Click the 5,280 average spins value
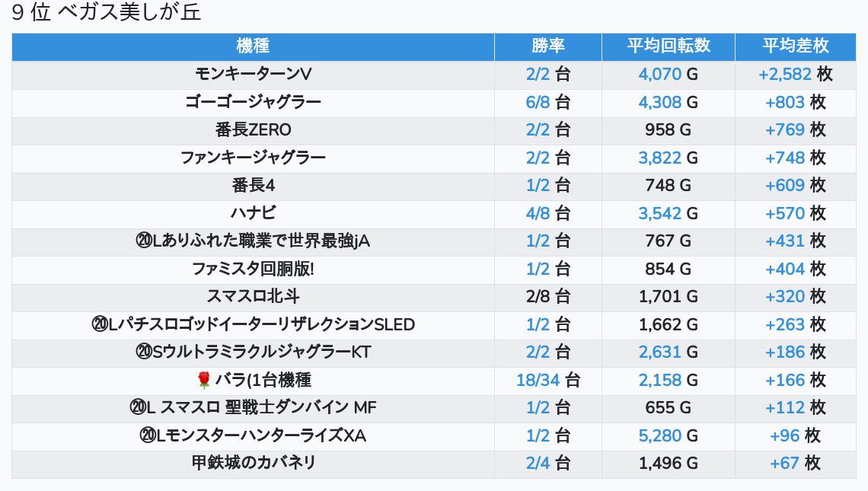 [659, 435]
